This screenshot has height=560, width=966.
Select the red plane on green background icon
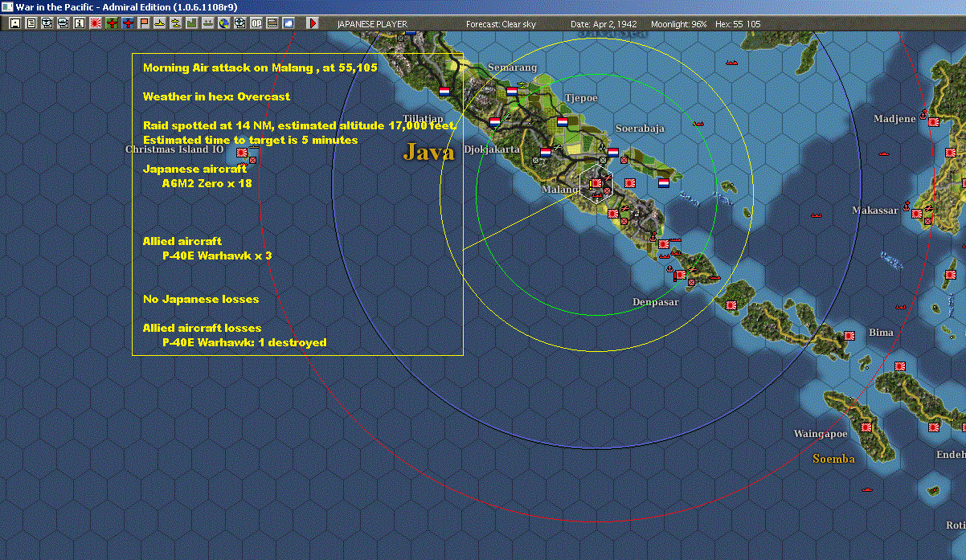111,23
